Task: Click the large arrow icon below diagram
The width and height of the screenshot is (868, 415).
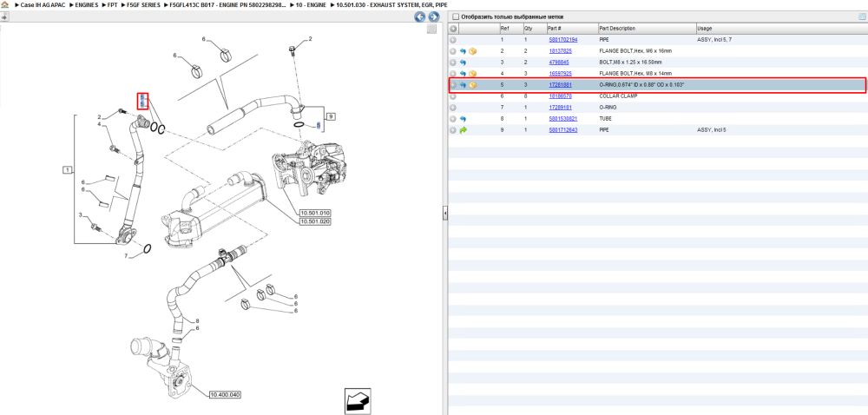Action: 357,401
